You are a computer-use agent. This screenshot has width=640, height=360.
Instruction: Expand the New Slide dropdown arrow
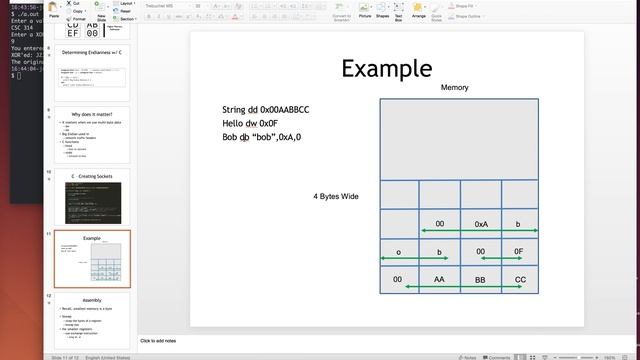pyautogui.click(x=107, y=7)
